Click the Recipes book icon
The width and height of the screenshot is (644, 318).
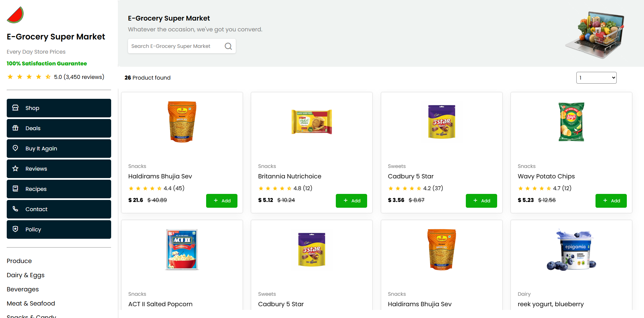point(15,189)
